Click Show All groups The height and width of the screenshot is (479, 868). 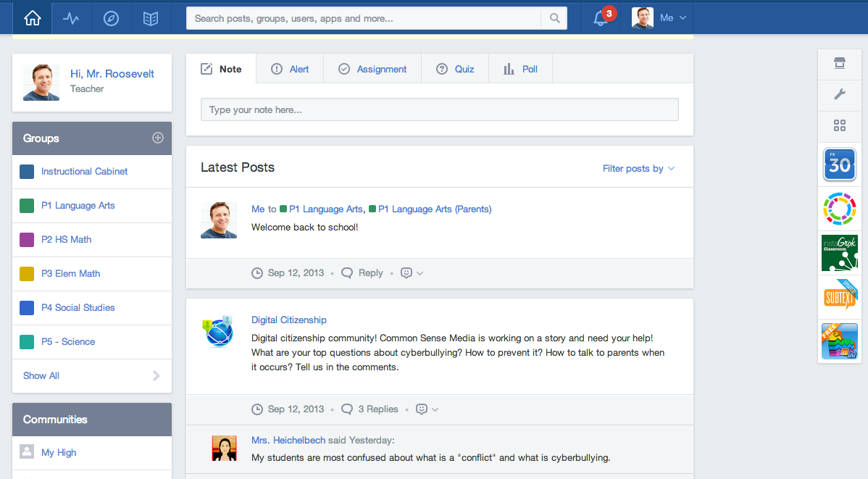tap(41, 376)
